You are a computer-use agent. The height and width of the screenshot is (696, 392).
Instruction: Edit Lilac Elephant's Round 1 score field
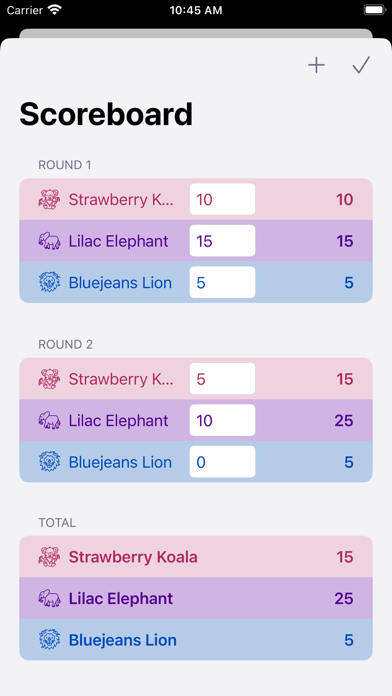point(222,241)
